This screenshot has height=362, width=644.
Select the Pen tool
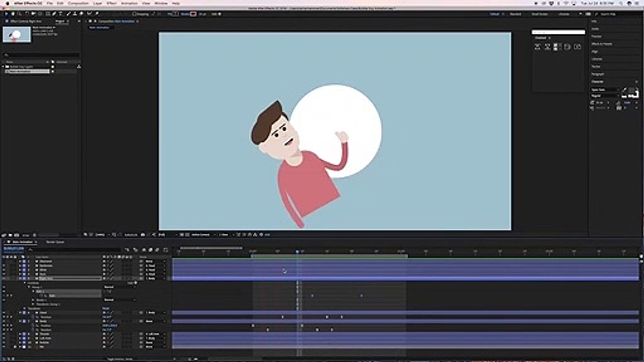click(54, 14)
